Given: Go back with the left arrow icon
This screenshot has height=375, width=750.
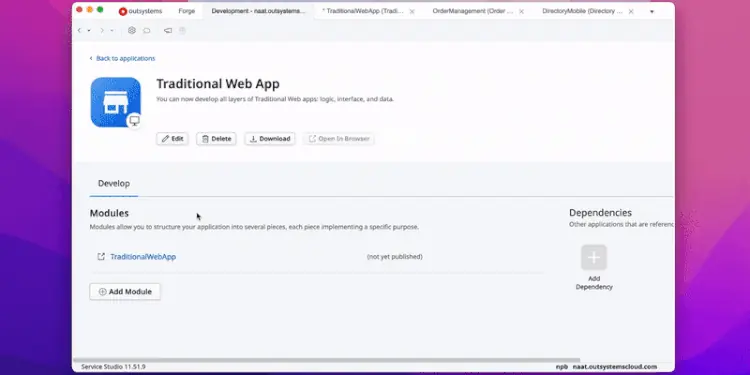Looking at the screenshot, I should point(79,30).
